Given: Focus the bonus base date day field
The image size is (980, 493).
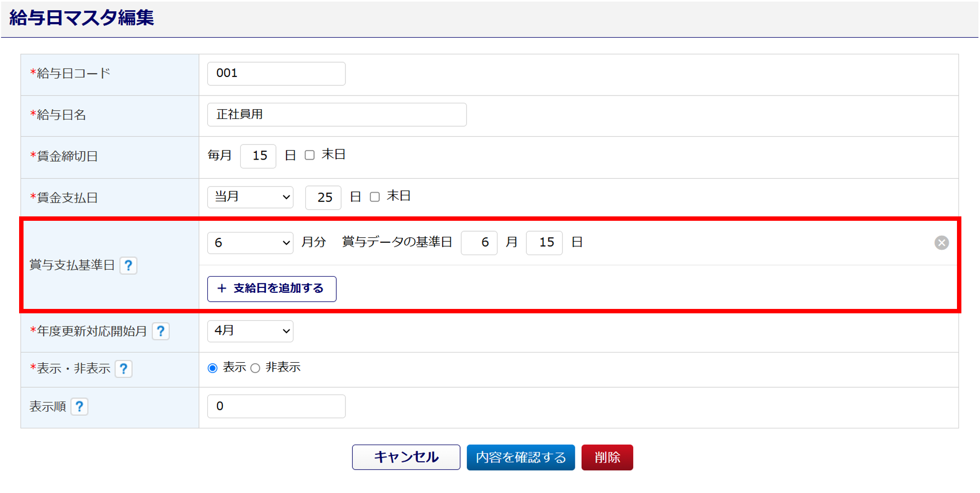Looking at the screenshot, I should pos(544,243).
